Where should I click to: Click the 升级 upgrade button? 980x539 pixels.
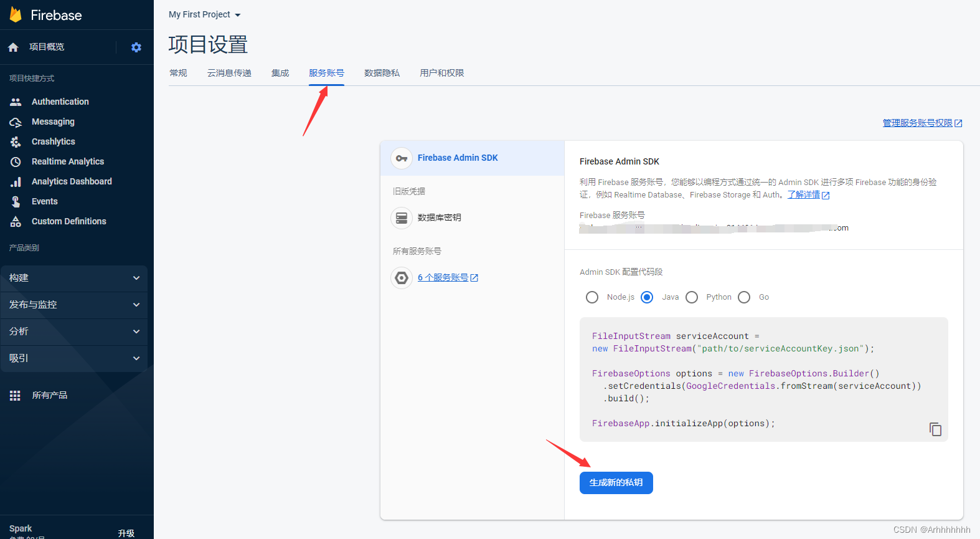point(126,533)
